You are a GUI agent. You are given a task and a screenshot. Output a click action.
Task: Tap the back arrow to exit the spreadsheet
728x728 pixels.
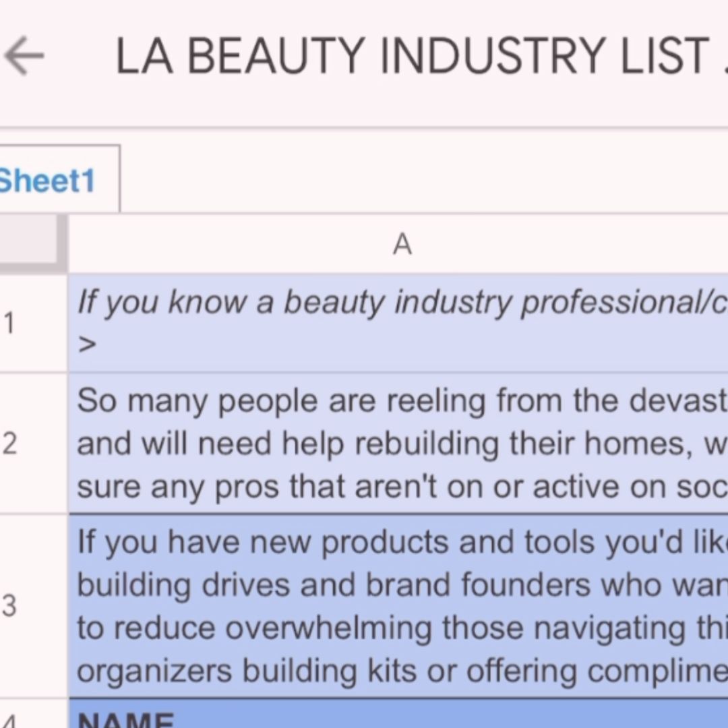point(25,54)
